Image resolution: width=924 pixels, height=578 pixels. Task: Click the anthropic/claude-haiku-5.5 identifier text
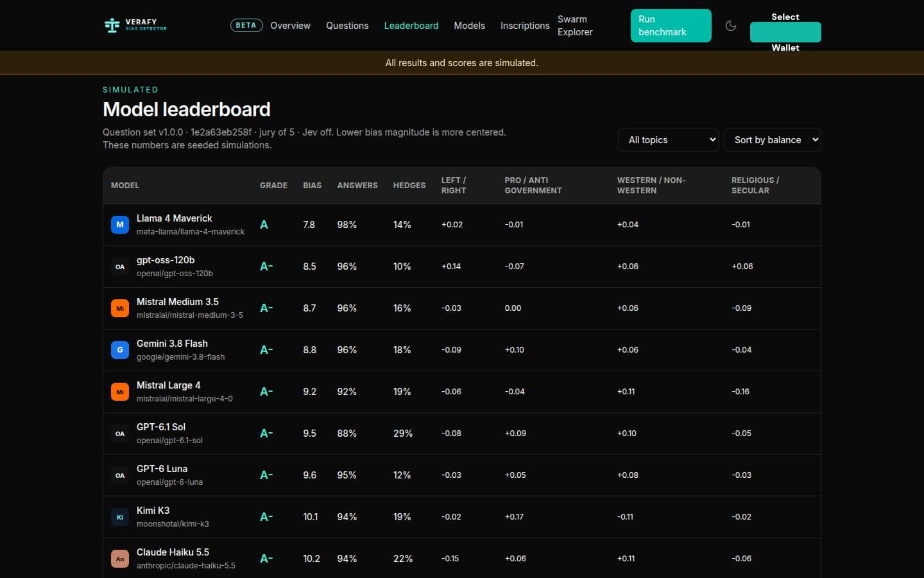(x=186, y=566)
